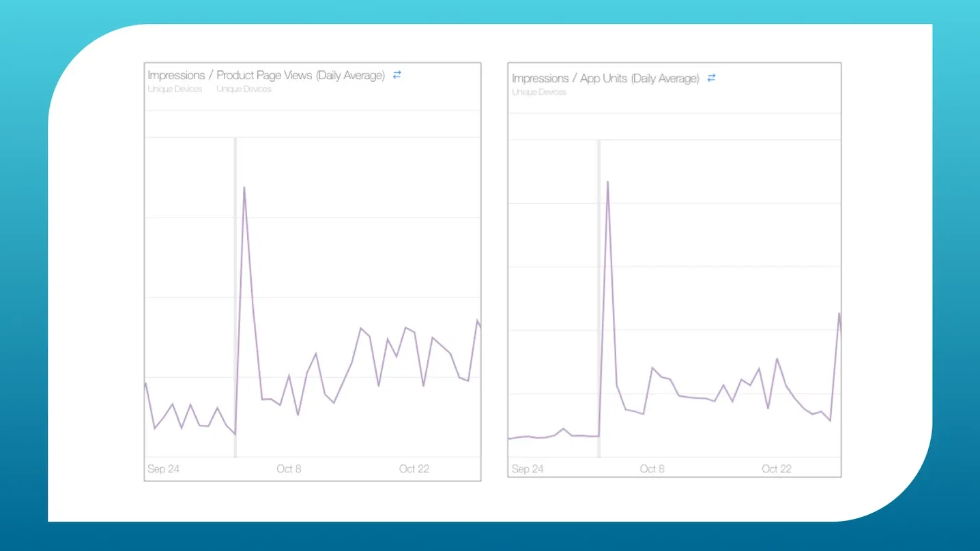Click the spike peak in Product Page Views chart
The width and height of the screenshot is (980, 551).
pyautogui.click(x=244, y=188)
